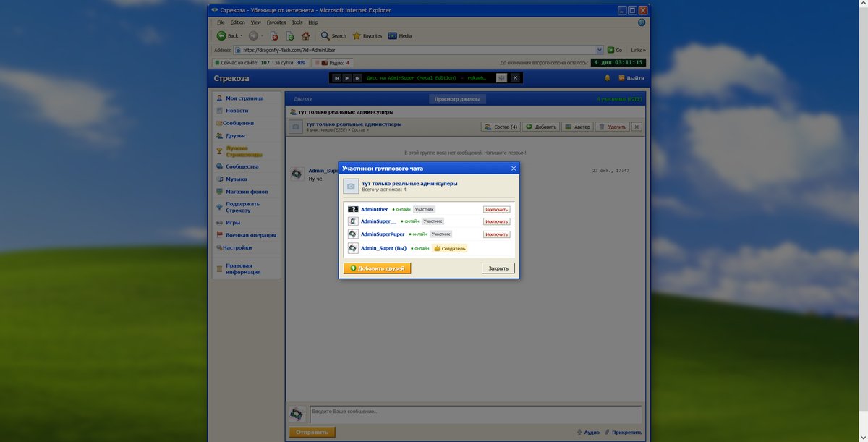Open the Media toolbar button
868x442 pixels.
400,35
